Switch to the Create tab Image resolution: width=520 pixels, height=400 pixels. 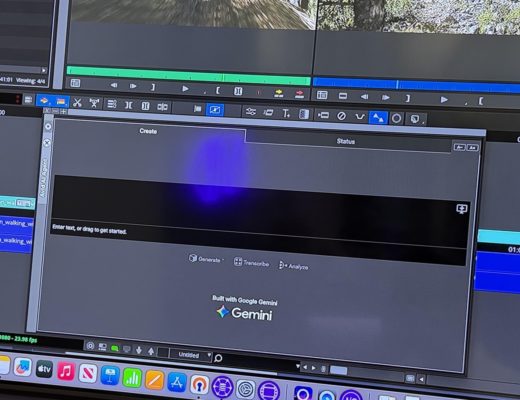tap(148, 131)
